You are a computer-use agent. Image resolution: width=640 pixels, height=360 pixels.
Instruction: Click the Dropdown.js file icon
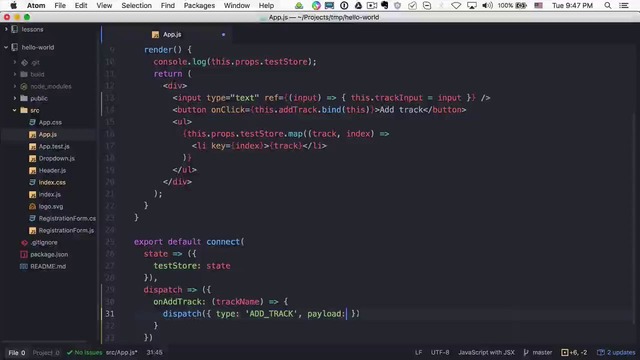33,158
